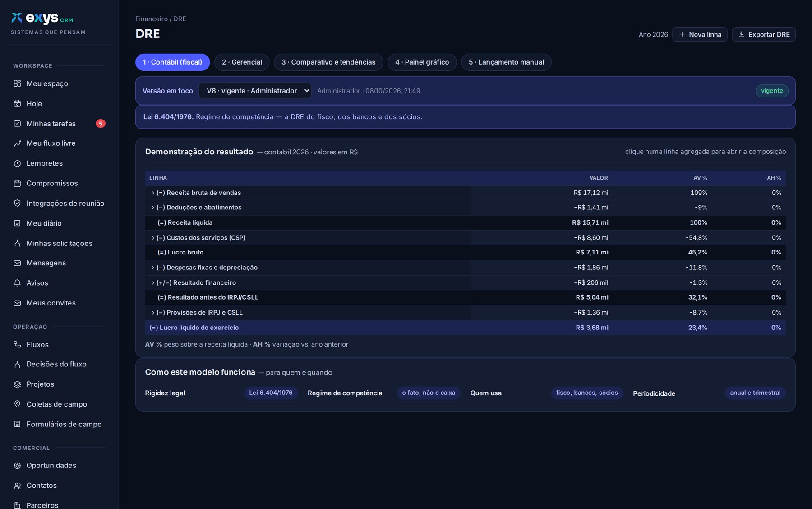The image size is (812, 509).
Task: Select the Contábil (fiscal) tab
Action: pos(172,62)
